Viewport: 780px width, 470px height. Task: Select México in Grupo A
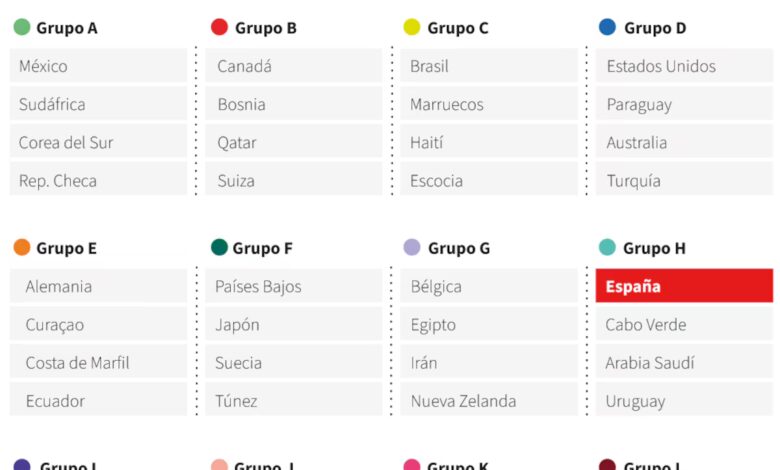pos(98,66)
